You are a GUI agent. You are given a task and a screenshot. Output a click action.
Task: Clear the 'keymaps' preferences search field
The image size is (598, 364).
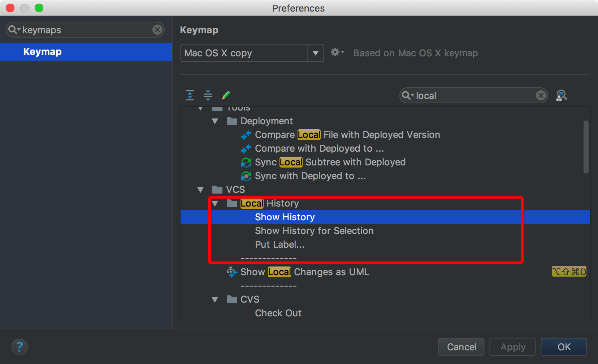click(x=157, y=30)
